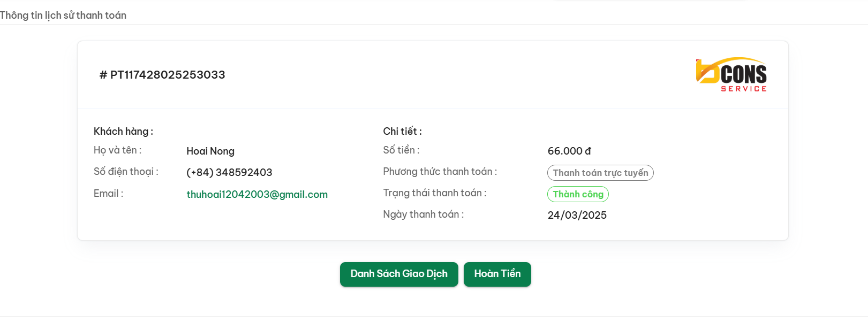Click the Ngày thanh toán label
Viewport: 868px width, 330px height.
(x=423, y=214)
